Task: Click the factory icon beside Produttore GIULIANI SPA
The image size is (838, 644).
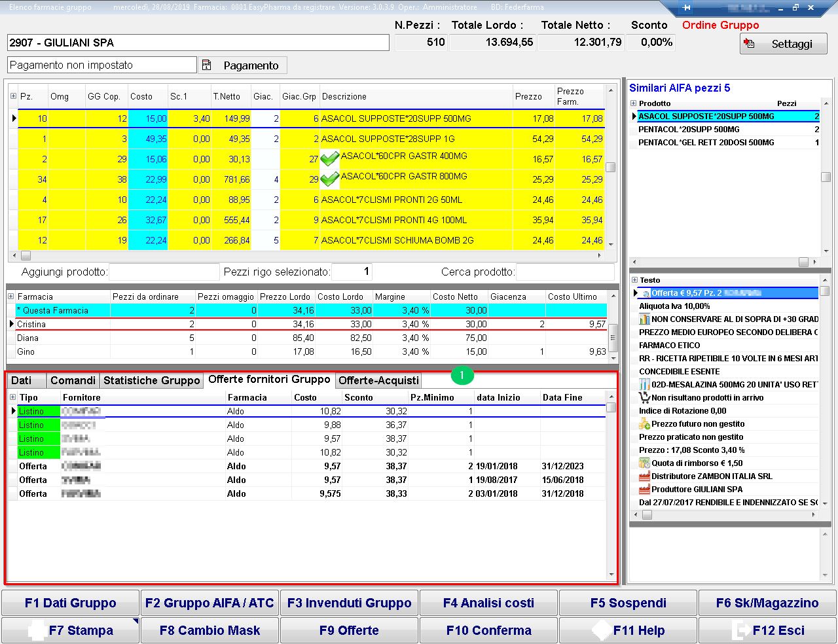Action: point(644,490)
